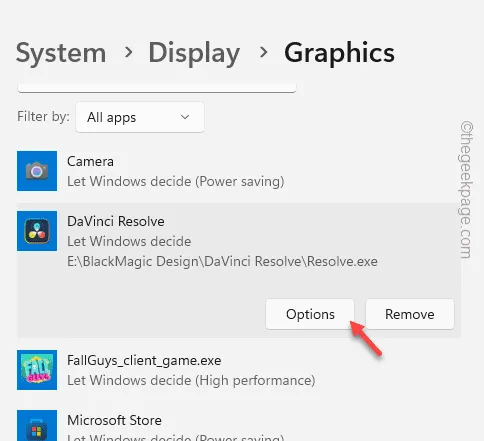Remove DaVinci Resolve from the list

(410, 314)
